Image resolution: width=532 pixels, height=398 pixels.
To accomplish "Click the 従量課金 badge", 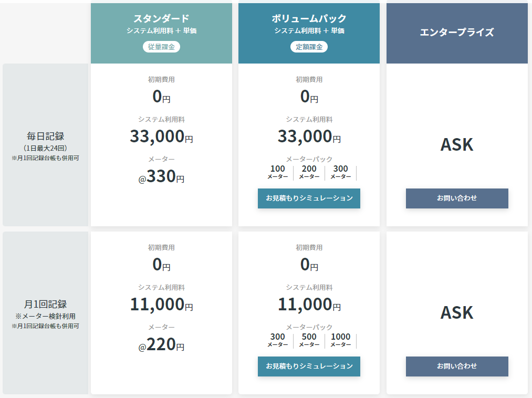I will click(161, 47).
